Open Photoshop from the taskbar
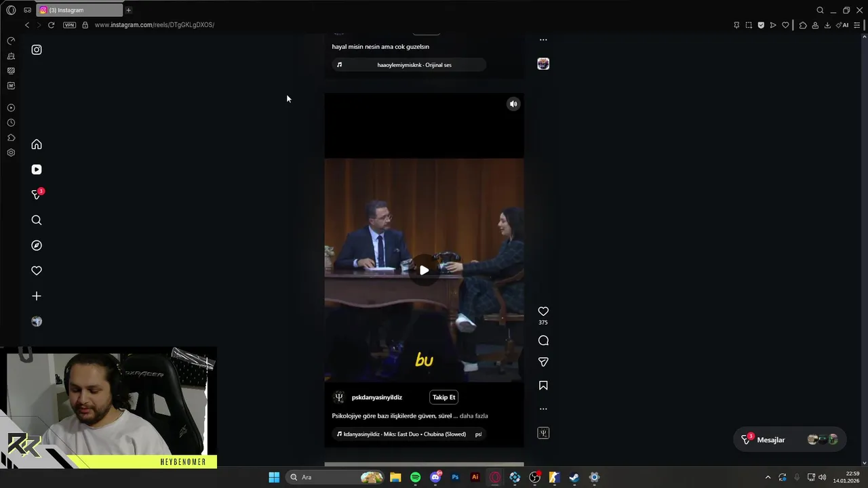868x488 pixels. click(455, 477)
